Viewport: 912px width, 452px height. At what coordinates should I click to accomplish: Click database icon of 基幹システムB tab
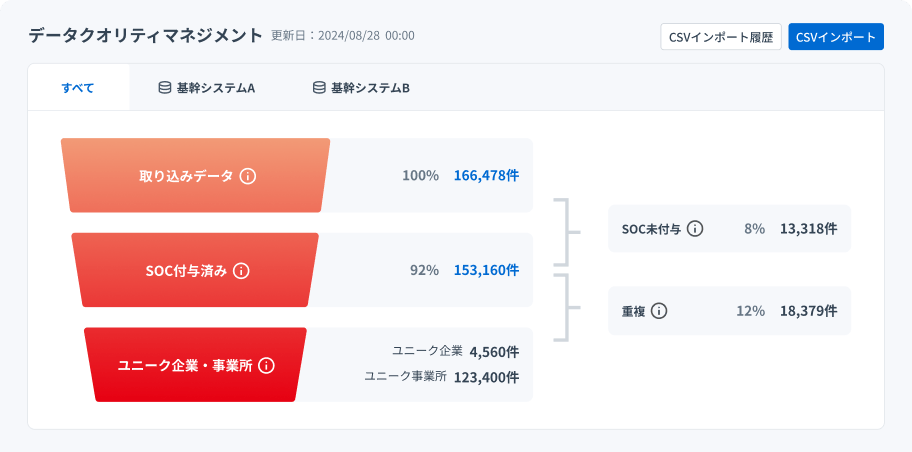coord(319,87)
